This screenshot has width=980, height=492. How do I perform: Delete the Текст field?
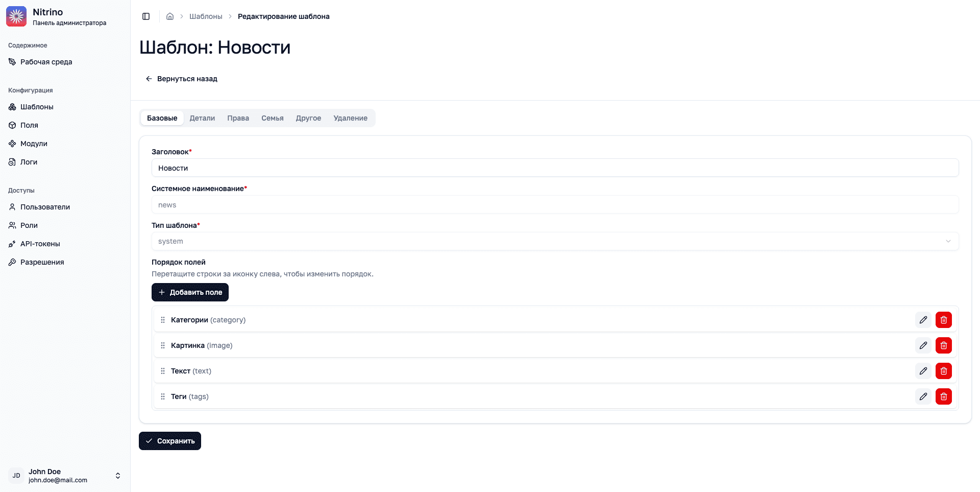[x=944, y=371]
